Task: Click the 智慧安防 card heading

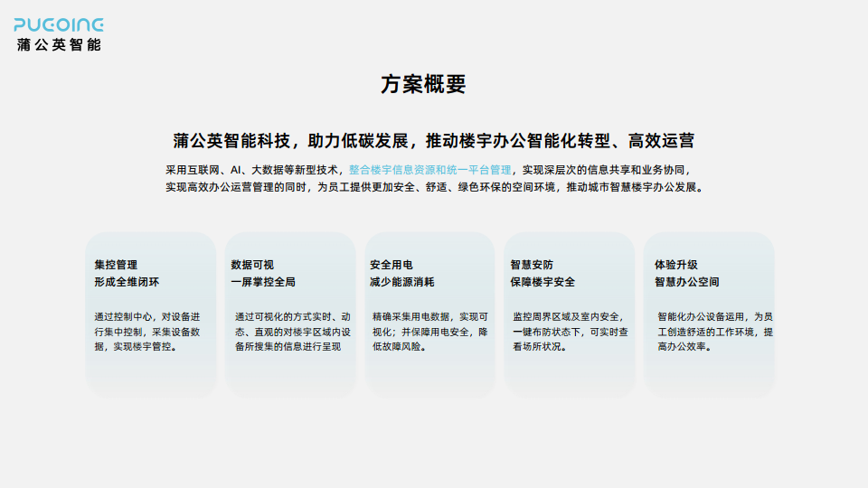Action: 532,265
